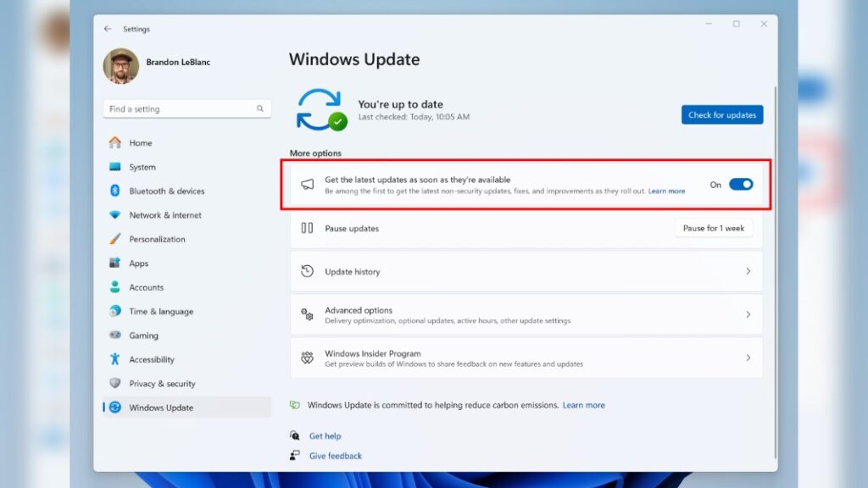The width and height of the screenshot is (868, 488).
Task: Click the search magnifier icon
Action: point(259,108)
